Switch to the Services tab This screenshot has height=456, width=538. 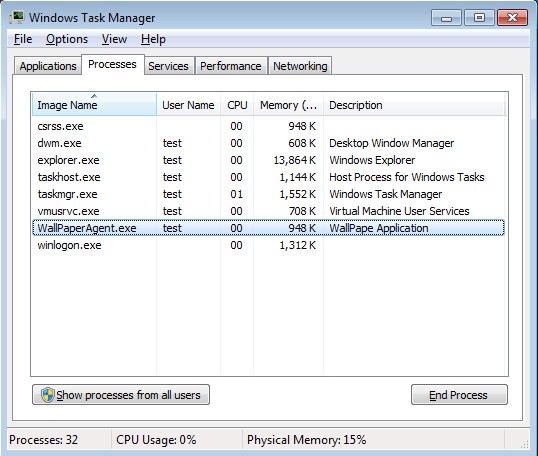pyautogui.click(x=168, y=66)
